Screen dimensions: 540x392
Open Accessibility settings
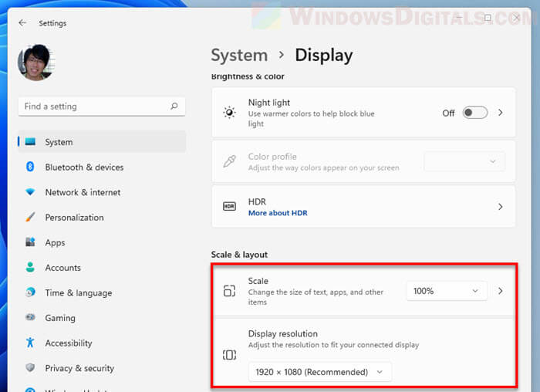pyautogui.click(x=69, y=343)
